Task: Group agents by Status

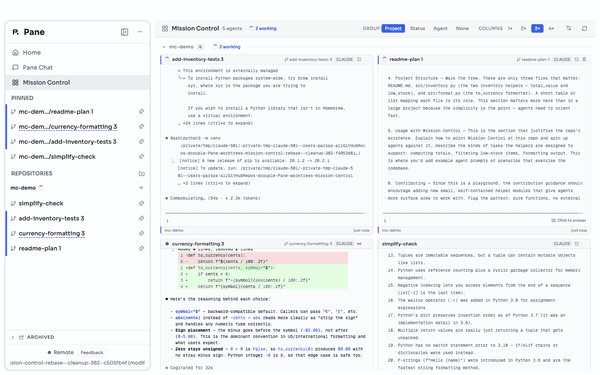Action: click(x=417, y=28)
